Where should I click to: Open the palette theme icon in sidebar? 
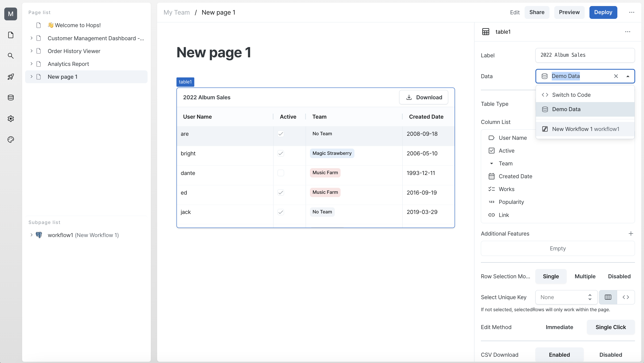11,140
